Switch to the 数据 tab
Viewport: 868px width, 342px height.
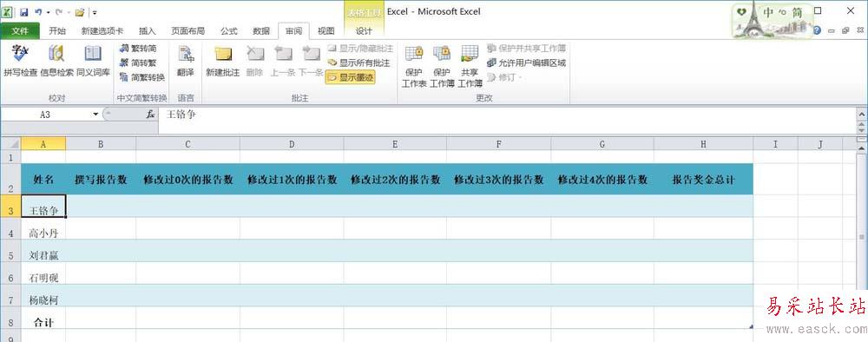(261, 31)
